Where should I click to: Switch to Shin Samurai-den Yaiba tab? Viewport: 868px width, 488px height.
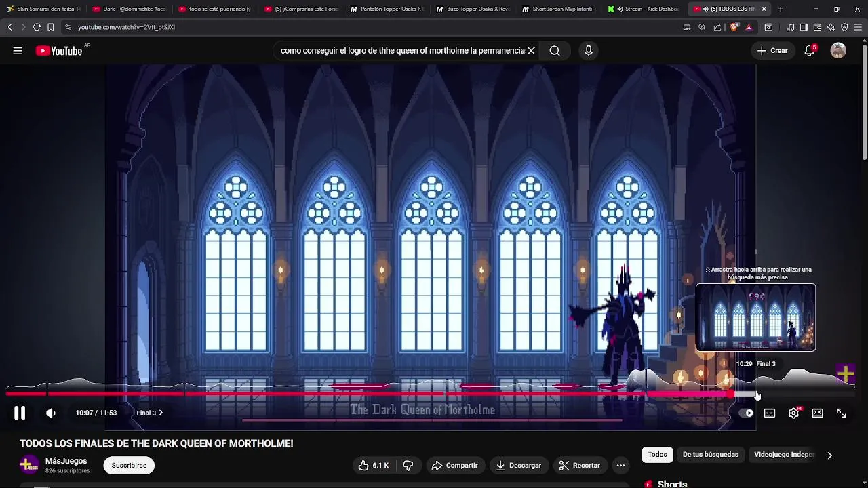point(43,9)
